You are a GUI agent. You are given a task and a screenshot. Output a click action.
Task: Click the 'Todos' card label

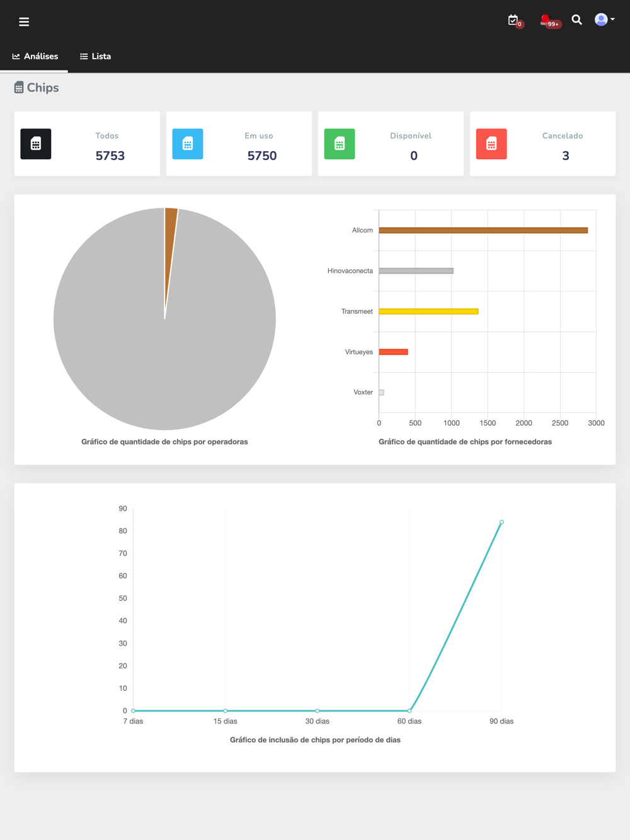click(x=107, y=135)
